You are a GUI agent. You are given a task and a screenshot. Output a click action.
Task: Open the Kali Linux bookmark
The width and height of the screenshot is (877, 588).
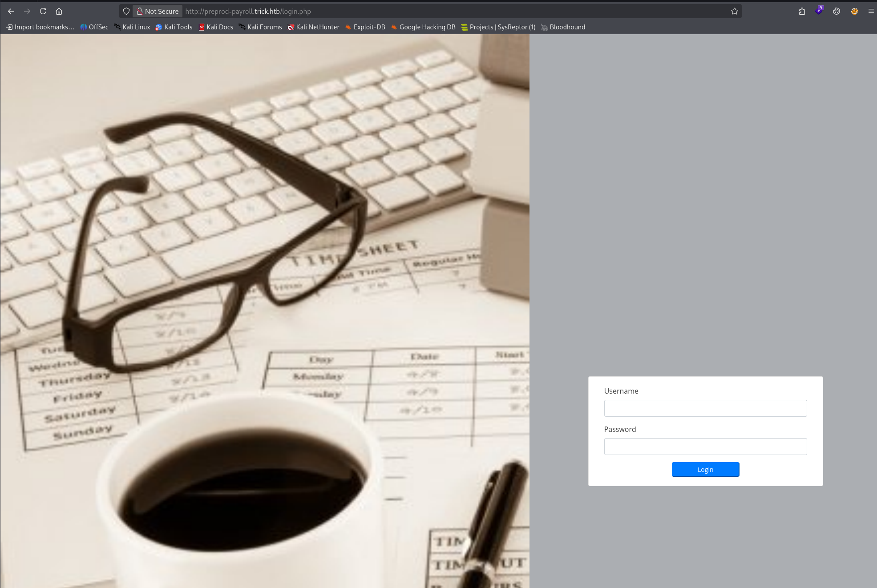pos(132,27)
